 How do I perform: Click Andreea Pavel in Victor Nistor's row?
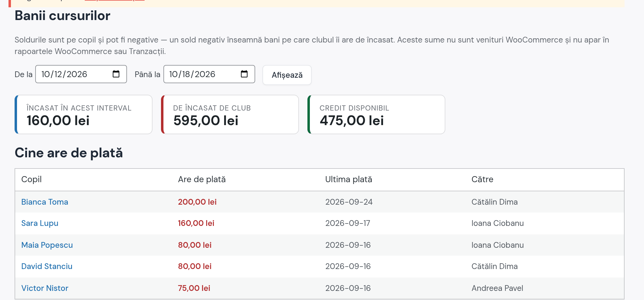[x=497, y=288]
